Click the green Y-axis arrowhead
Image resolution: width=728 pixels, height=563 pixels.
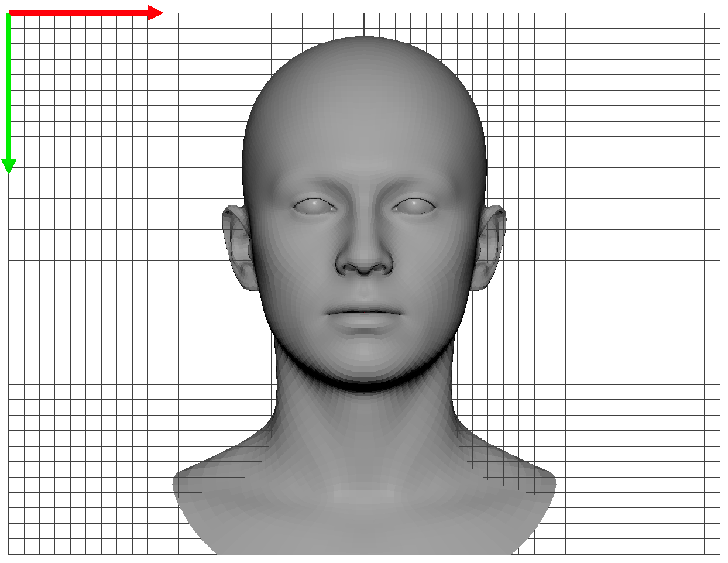[x=8, y=166]
